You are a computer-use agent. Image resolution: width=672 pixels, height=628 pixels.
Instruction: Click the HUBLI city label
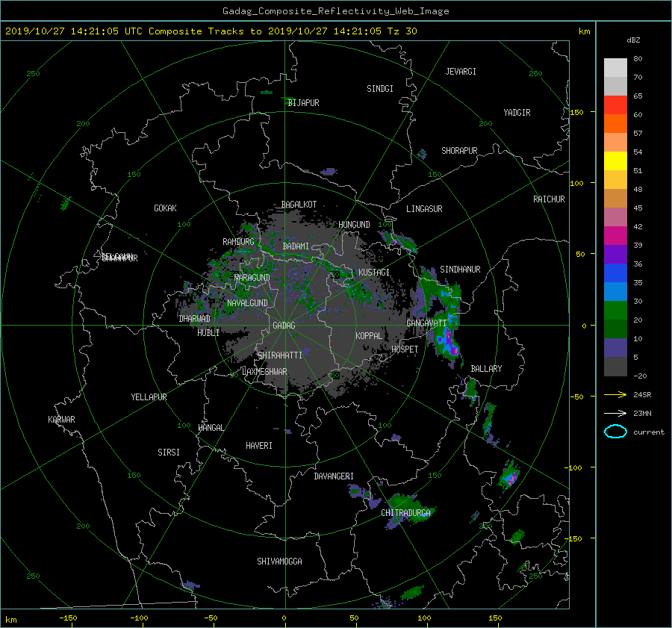coord(208,333)
